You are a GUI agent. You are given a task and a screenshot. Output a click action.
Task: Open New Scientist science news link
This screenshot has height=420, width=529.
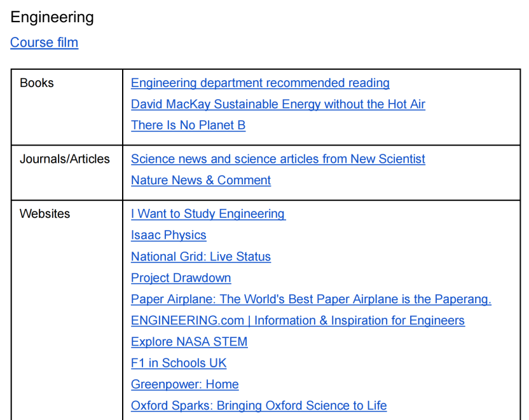point(278,159)
